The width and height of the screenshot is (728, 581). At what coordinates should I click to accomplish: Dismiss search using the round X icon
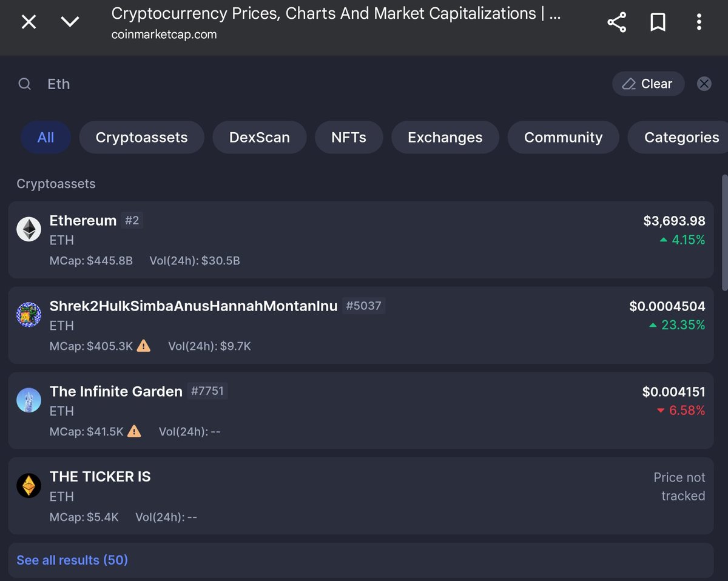tap(704, 84)
